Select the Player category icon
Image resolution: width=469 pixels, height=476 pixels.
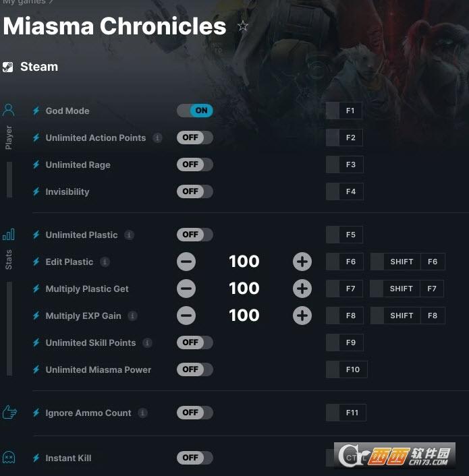(9, 110)
